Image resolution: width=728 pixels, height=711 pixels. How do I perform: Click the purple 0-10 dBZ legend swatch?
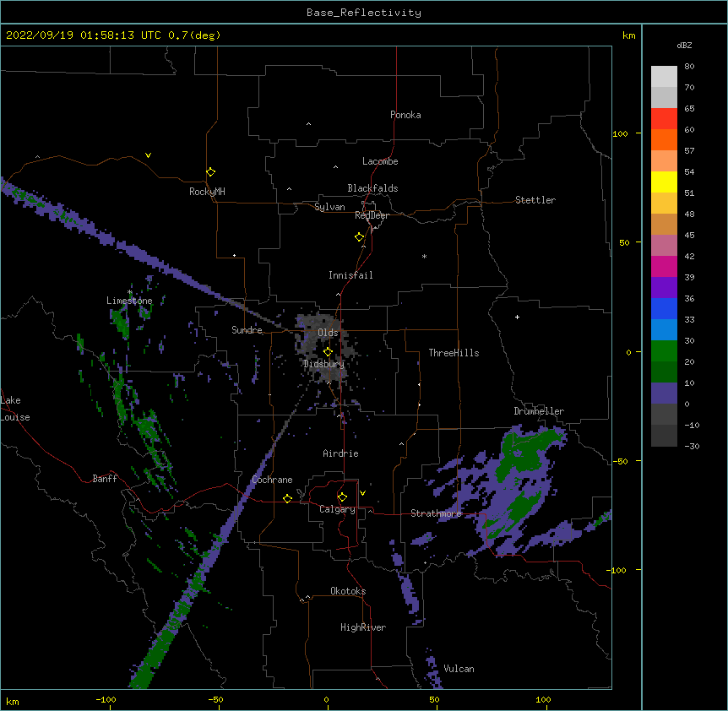(664, 393)
